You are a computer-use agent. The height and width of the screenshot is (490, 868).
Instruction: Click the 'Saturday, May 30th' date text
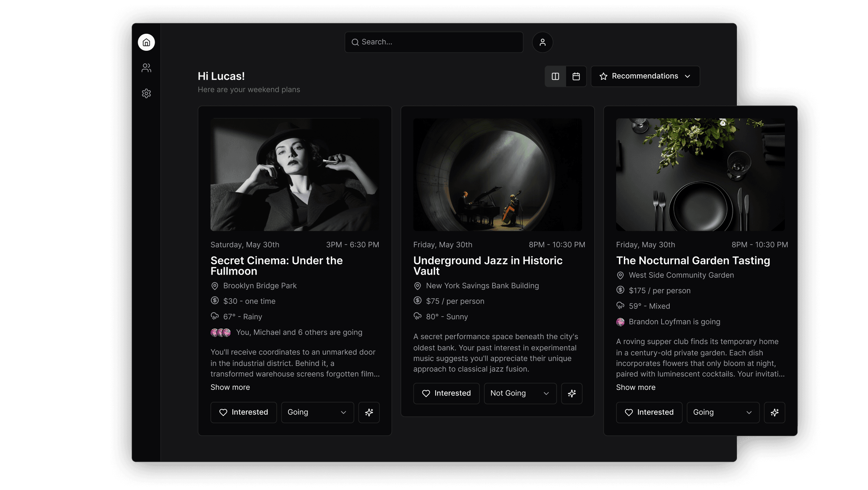pyautogui.click(x=245, y=245)
